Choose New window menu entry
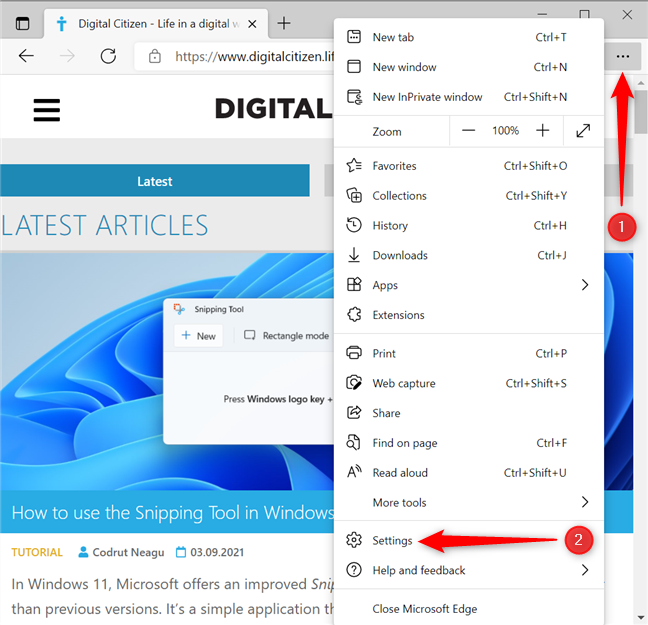Image resolution: width=648 pixels, height=625 pixels. pyautogui.click(x=469, y=67)
